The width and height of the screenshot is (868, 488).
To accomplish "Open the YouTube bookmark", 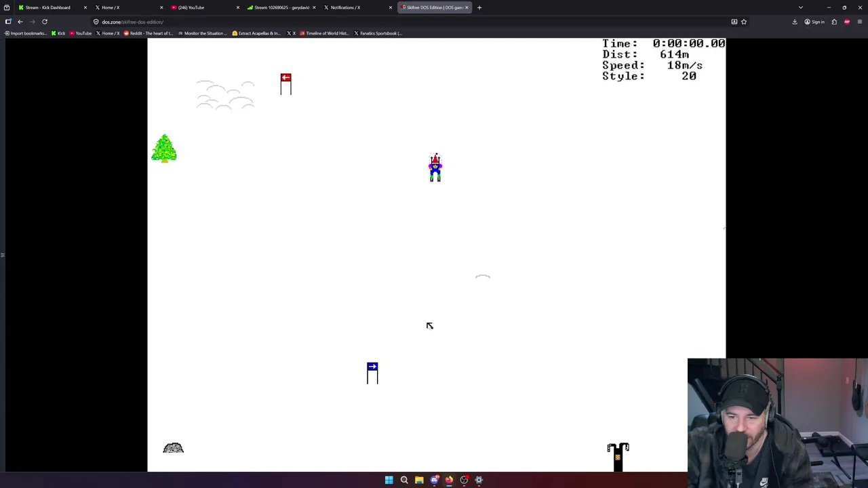I will (81, 33).
